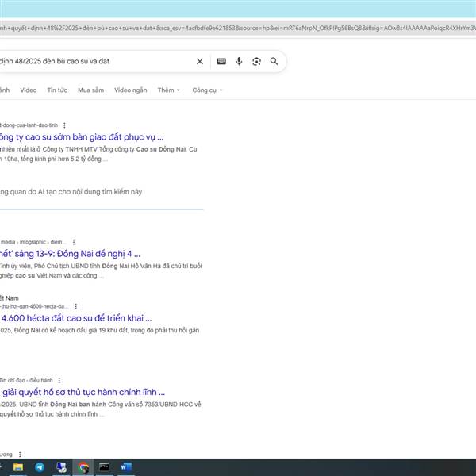Open Telegram from the taskbar
Viewport: 476px width, 476px height.
click(40, 467)
